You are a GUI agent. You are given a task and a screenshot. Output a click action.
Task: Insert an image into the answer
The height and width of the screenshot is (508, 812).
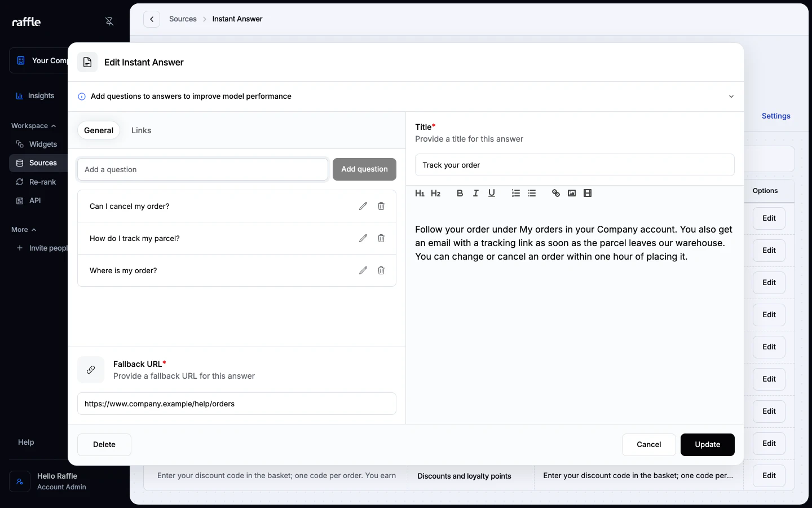pos(572,193)
